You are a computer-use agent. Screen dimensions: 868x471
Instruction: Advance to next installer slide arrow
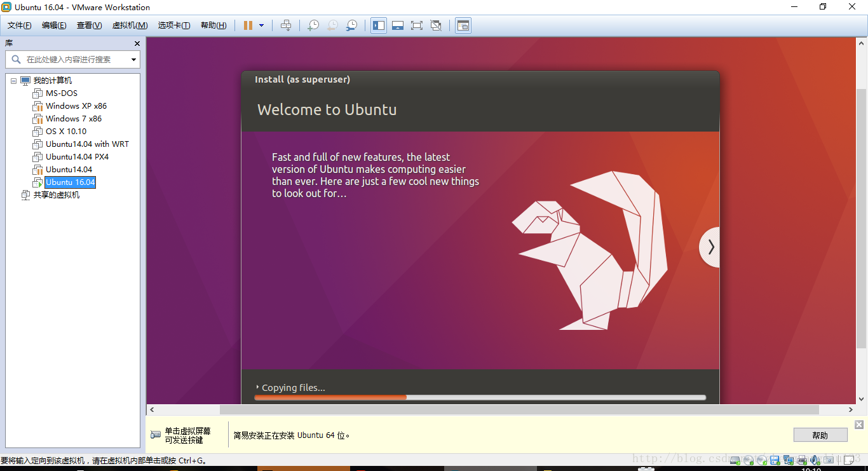710,247
